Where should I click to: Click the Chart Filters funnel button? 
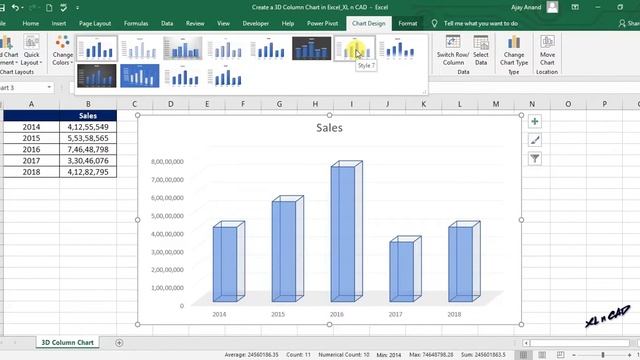535,158
